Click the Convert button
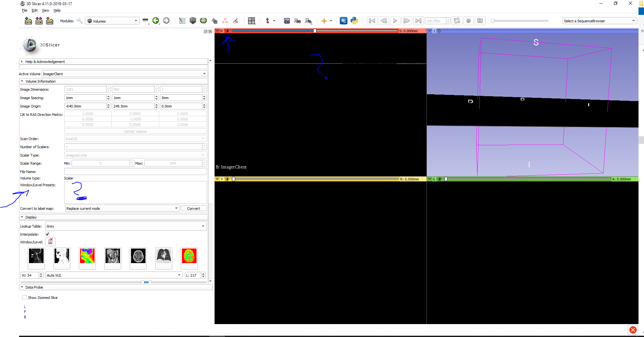 tap(194, 208)
